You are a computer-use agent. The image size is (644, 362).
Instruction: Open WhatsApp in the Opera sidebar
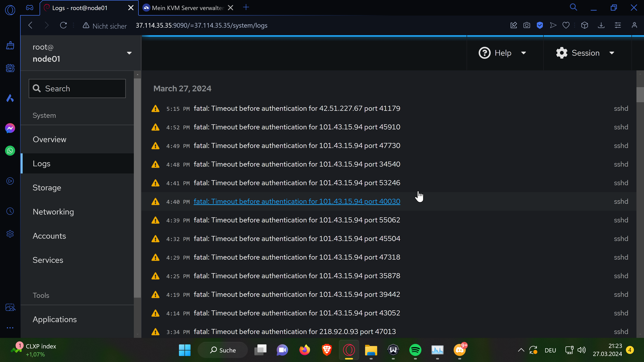(x=10, y=151)
